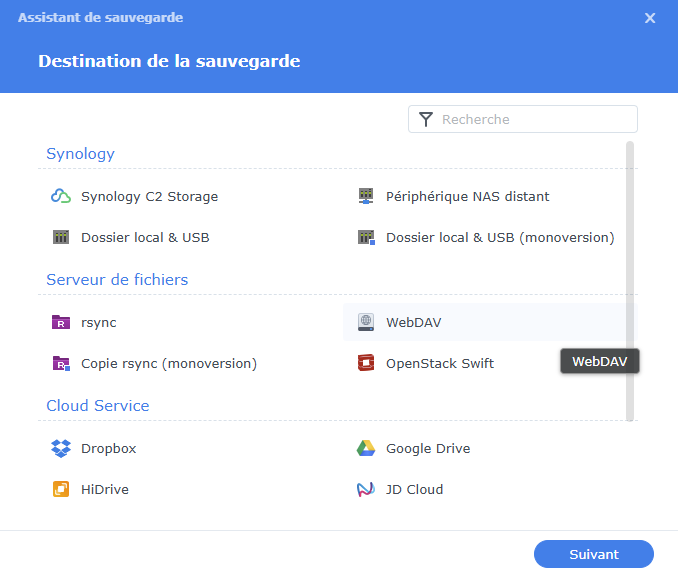Click the "Cloud Service" section heading
The width and height of the screenshot is (678, 576).
pos(98,406)
